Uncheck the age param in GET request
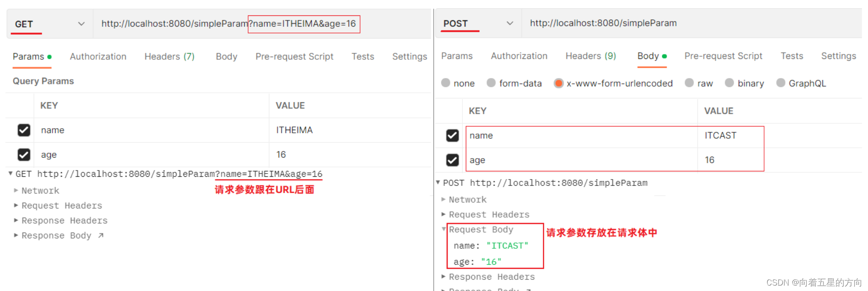The width and height of the screenshot is (868, 291). tap(24, 155)
